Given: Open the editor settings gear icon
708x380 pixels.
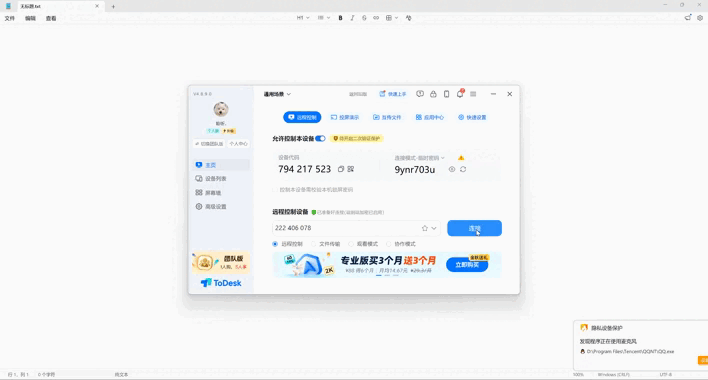Looking at the screenshot, I should 700,18.
